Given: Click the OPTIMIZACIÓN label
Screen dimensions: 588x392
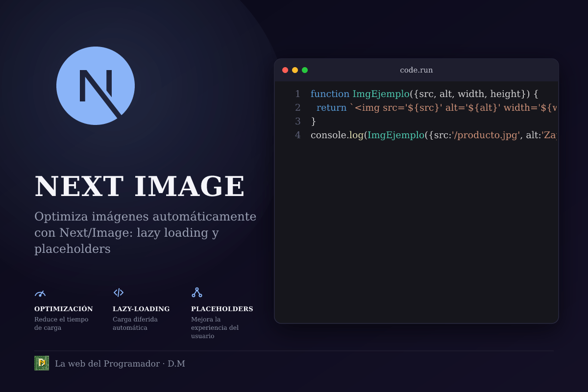Looking at the screenshot, I should pyautogui.click(x=64, y=309).
